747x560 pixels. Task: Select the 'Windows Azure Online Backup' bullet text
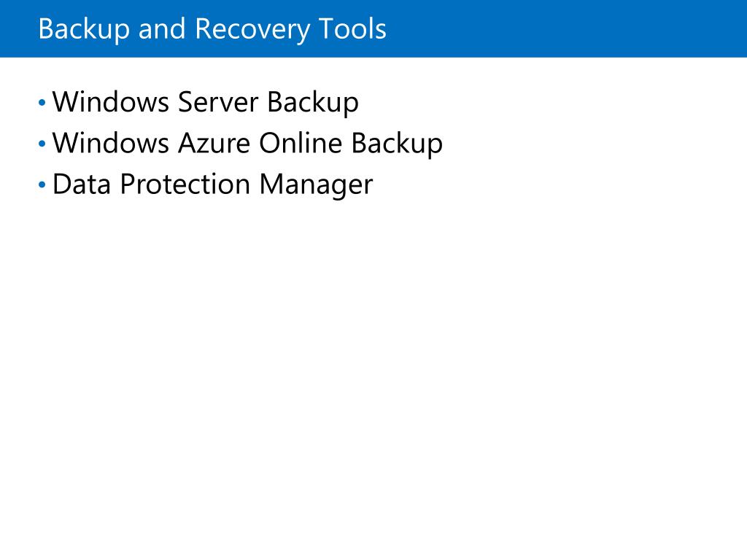point(247,144)
